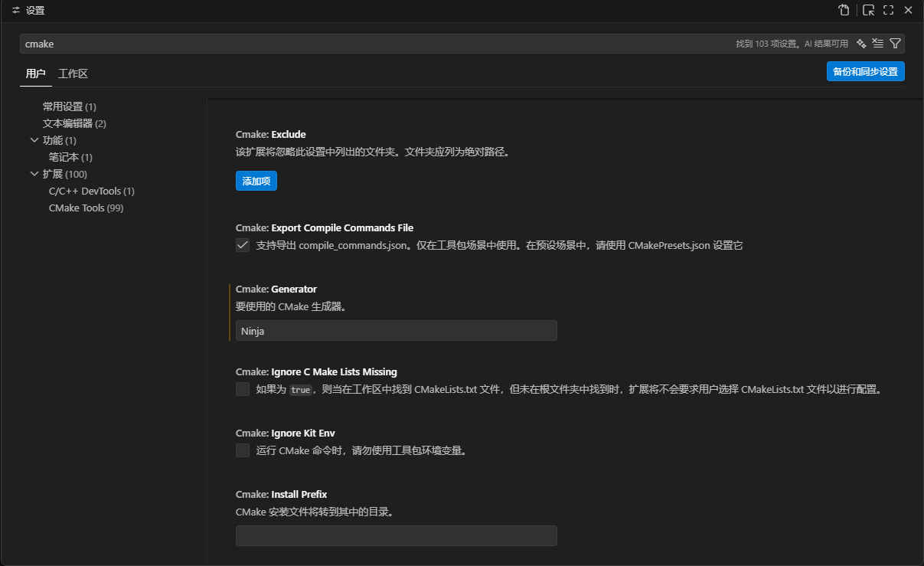
Task: Click the 要使用的 CMake 生成器 description
Action: click(x=292, y=306)
